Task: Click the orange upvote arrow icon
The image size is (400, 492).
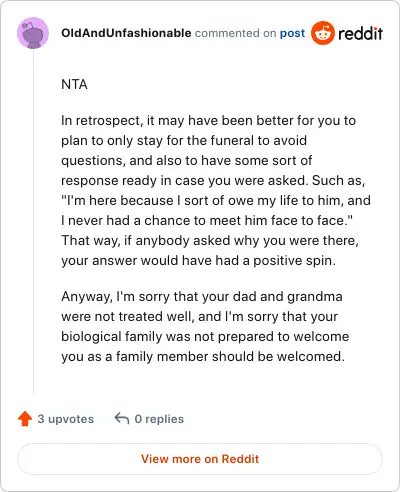Action: pos(25,419)
